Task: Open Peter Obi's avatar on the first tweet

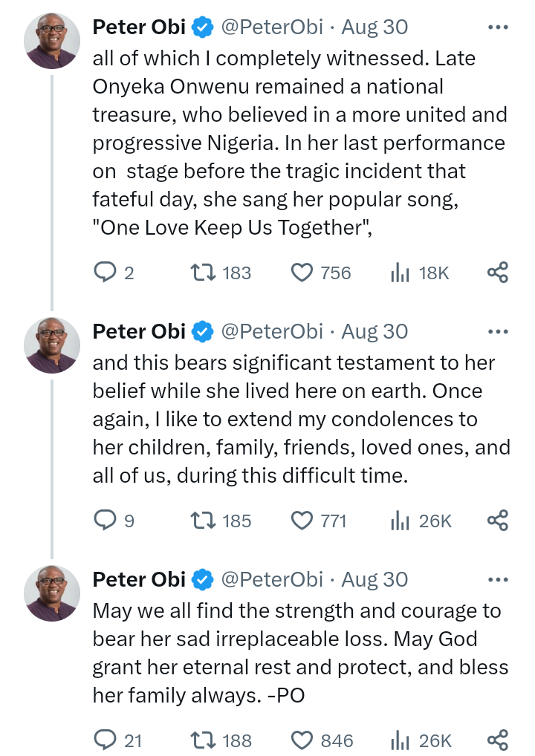Action: point(52,41)
